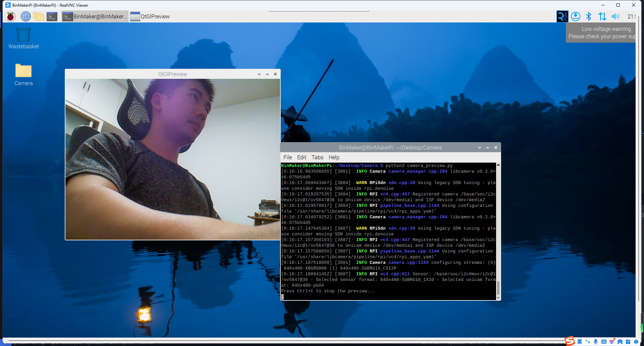Open the Raspberry Pi main menu
Image resolution: width=644 pixels, height=346 pixels.
pyautogui.click(x=10, y=16)
